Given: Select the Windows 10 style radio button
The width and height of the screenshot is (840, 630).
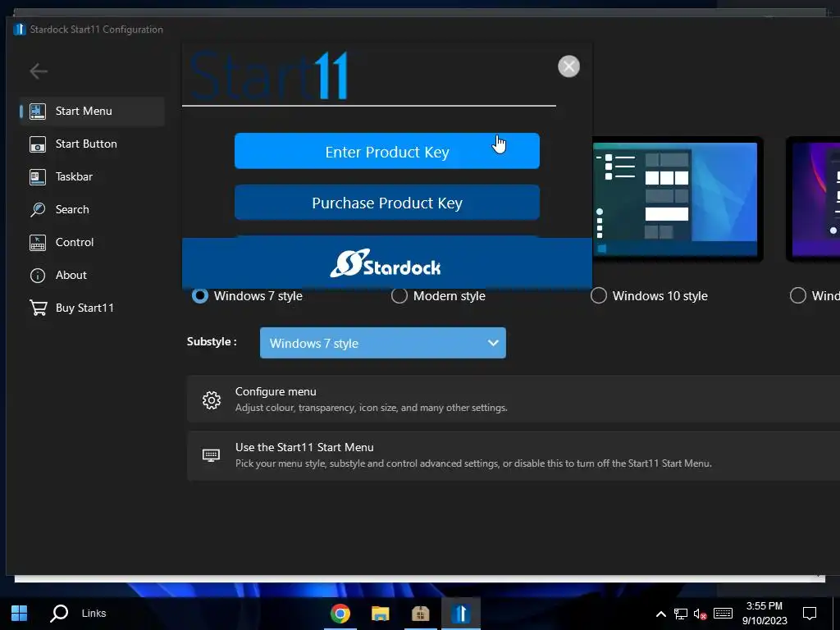Looking at the screenshot, I should [x=598, y=295].
